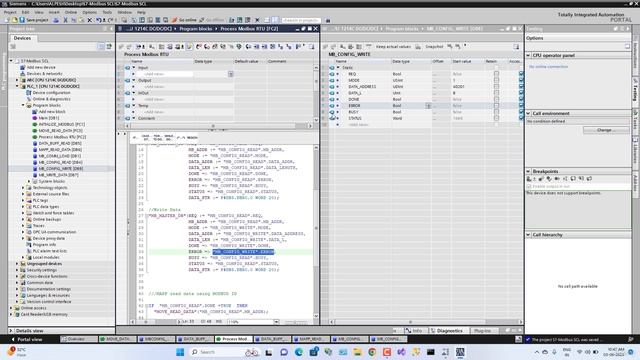
Task: Expand the System blocks folder
Action: click(x=29, y=181)
